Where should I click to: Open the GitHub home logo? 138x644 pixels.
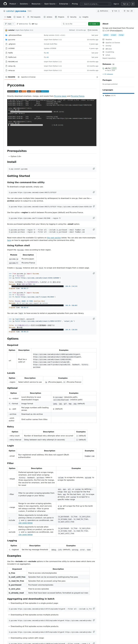pyautogui.click(x=5, y=4)
